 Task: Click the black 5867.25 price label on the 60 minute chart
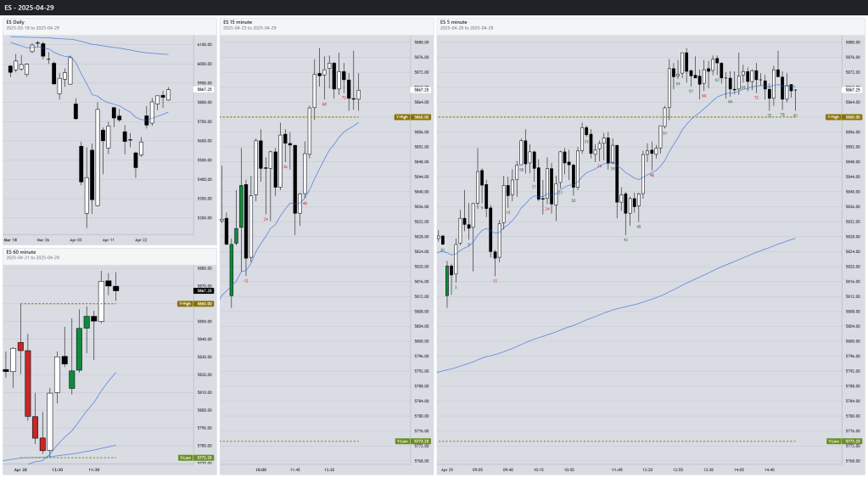204,290
